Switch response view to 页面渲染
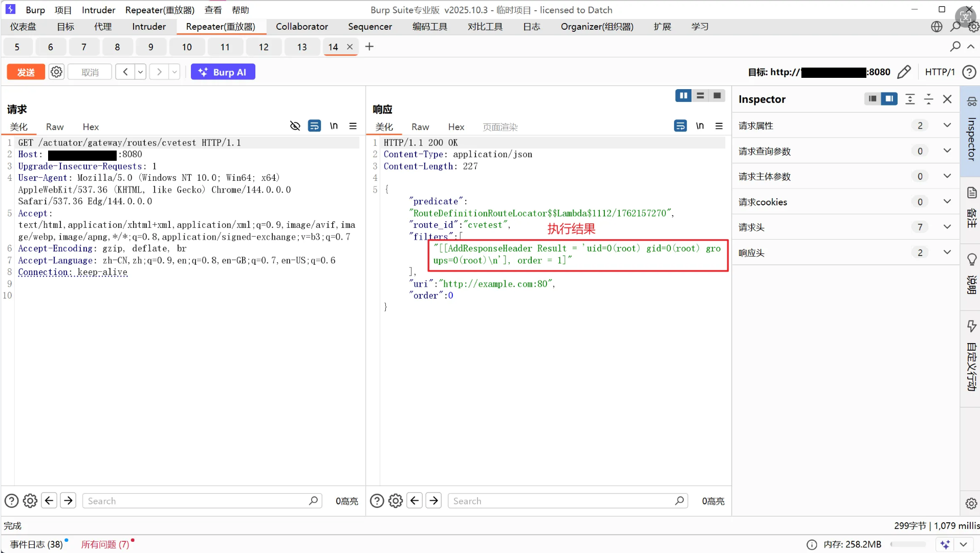The image size is (980, 553). tap(500, 127)
